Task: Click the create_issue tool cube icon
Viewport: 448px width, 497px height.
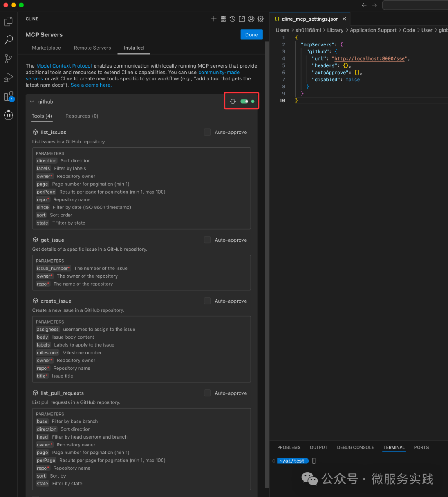Action: [x=35, y=301]
